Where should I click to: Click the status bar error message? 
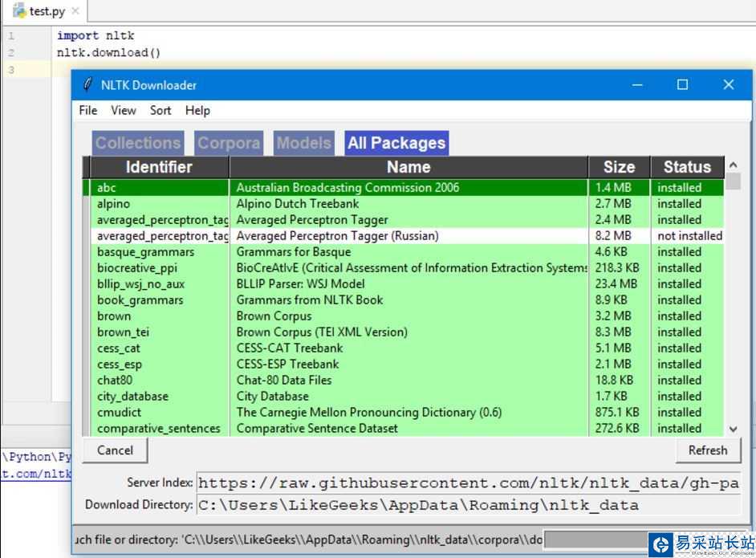coord(308,540)
